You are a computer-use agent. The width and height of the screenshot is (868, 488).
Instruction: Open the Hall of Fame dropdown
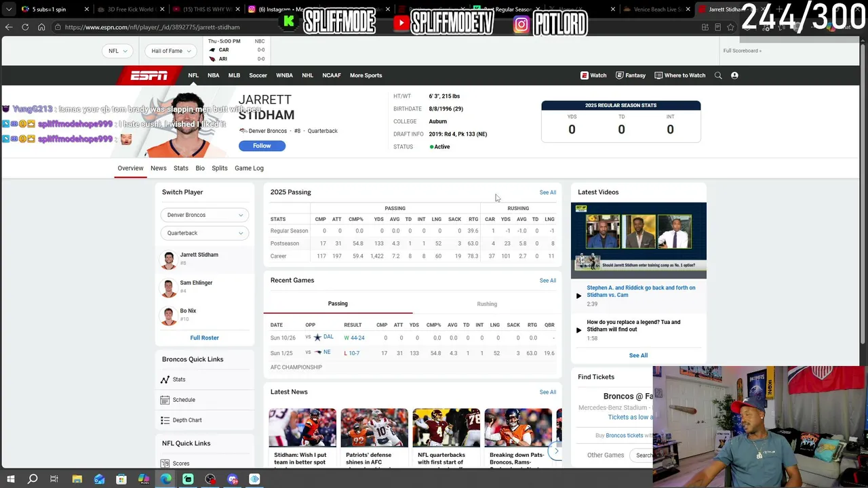click(x=171, y=51)
